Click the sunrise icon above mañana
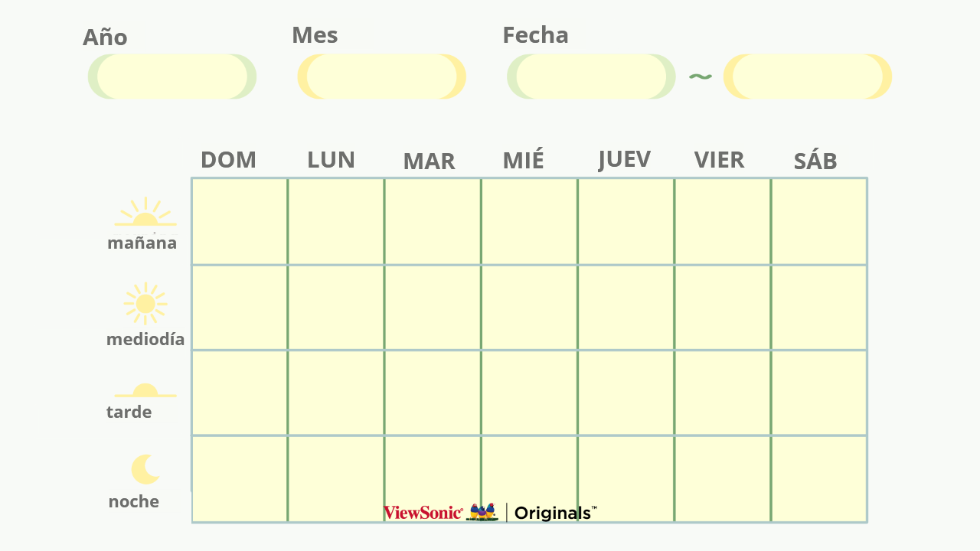This screenshot has height=551, width=980. click(x=145, y=214)
